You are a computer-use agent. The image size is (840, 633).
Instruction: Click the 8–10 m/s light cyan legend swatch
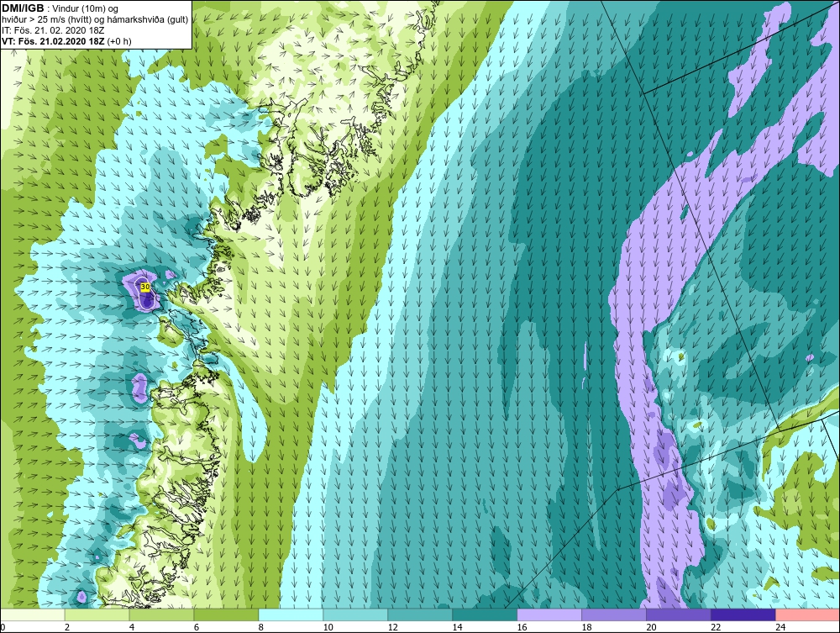(291, 615)
